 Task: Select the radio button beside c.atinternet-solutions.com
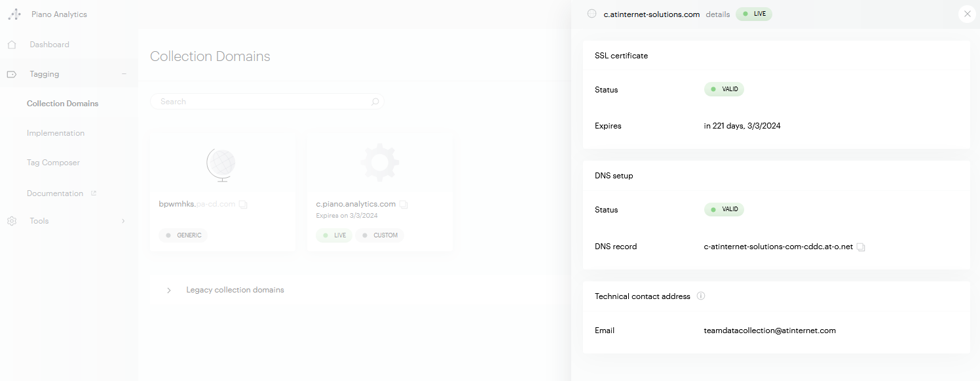(592, 14)
